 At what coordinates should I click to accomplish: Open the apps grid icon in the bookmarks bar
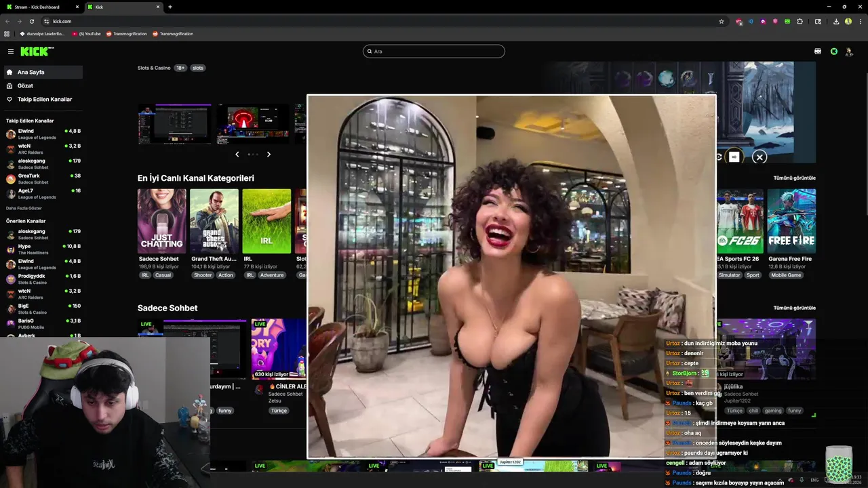[7, 34]
